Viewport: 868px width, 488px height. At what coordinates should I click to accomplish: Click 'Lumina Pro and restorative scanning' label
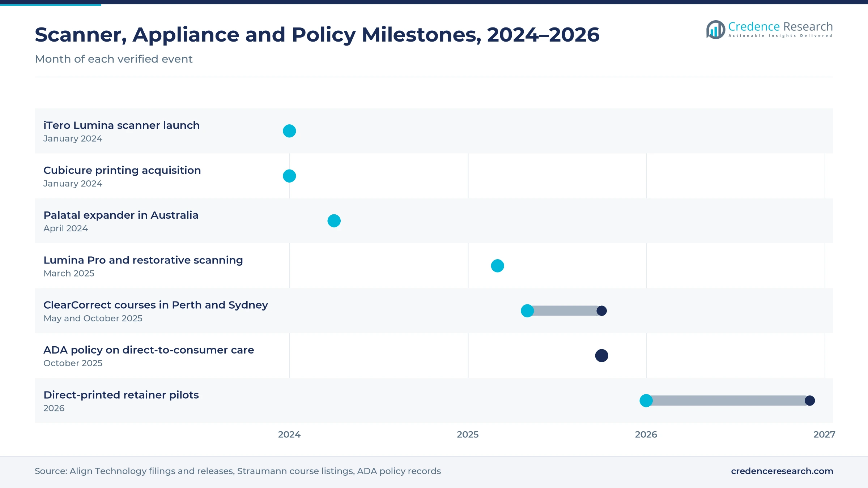click(x=143, y=260)
